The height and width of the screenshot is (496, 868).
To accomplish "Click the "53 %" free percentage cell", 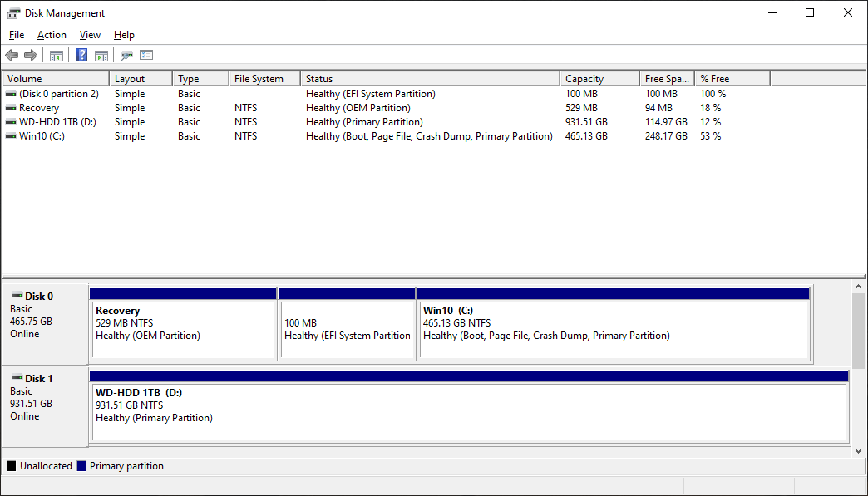I will 710,136.
